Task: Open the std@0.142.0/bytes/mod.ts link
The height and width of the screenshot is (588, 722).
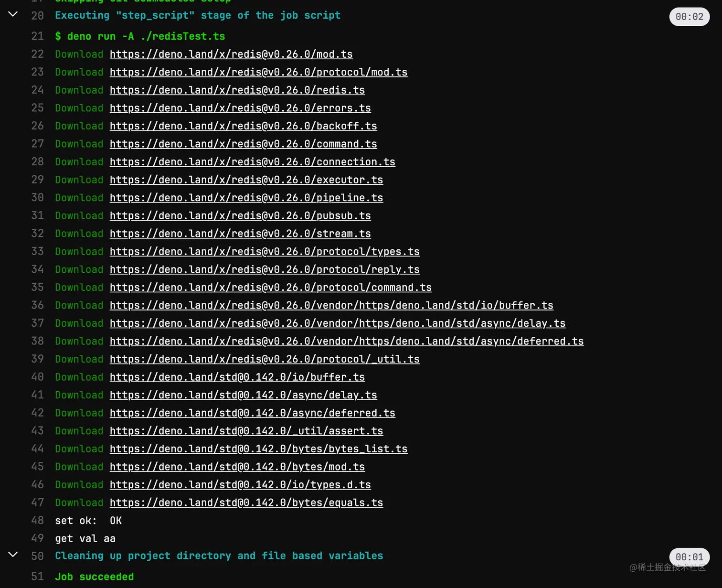Action: (237, 467)
